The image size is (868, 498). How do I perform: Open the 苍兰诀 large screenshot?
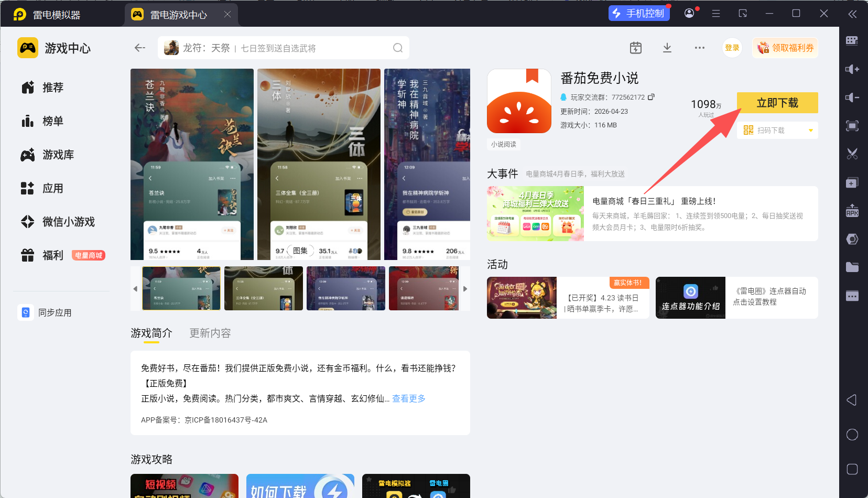click(x=192, y=164)
